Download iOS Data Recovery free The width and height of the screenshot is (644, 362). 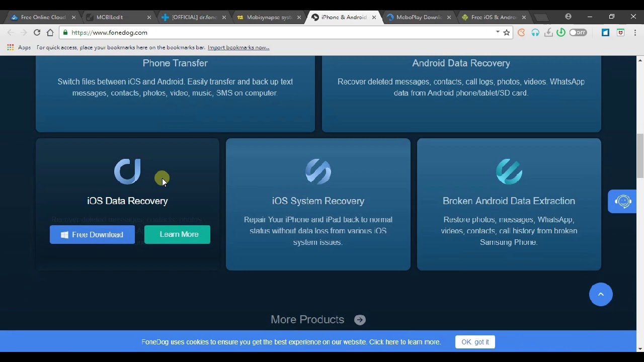click(x=92, y=234)
